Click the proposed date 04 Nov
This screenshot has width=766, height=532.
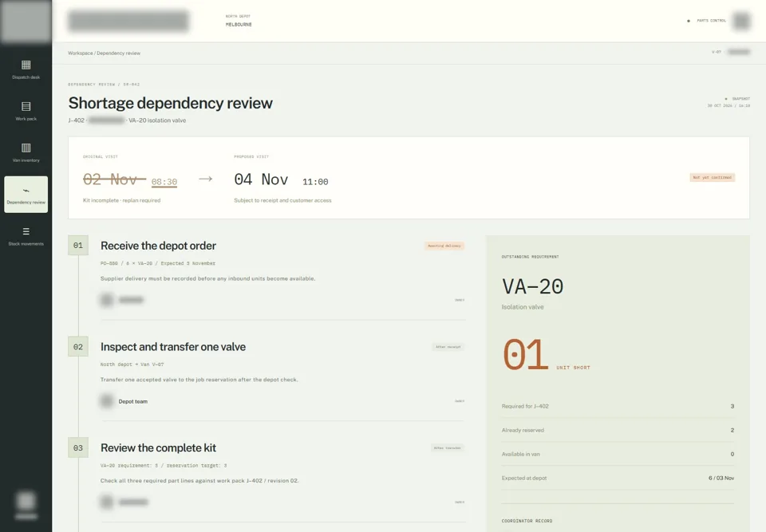click(x=261, y=179)
